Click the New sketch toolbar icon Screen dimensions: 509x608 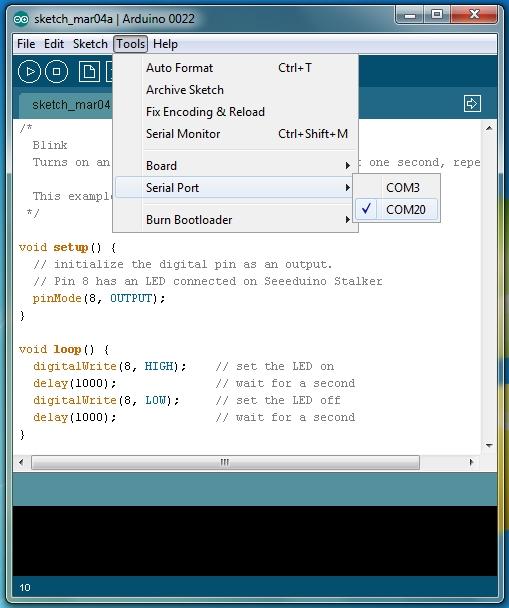click(89, 72)
